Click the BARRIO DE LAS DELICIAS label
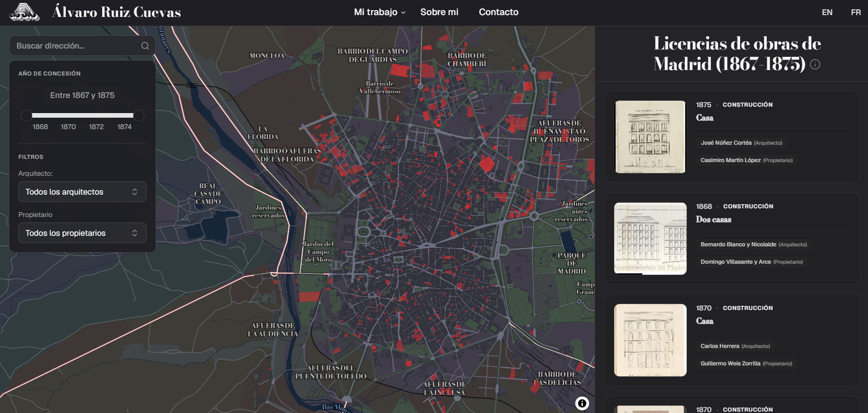 (557, 379)
